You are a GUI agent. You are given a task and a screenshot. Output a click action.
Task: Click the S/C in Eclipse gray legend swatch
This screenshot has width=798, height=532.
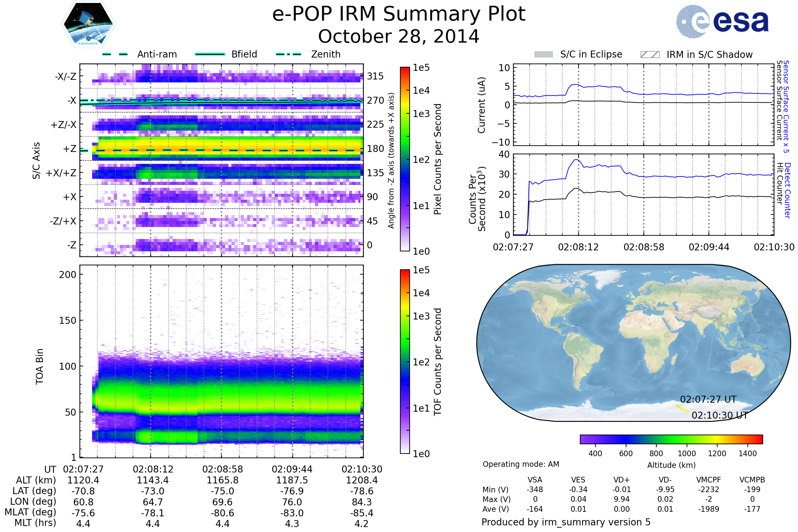544,55
